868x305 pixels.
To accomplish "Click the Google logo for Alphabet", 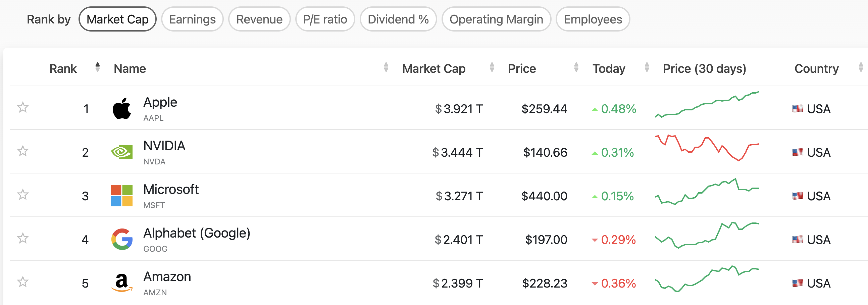I will coord(122,239).
